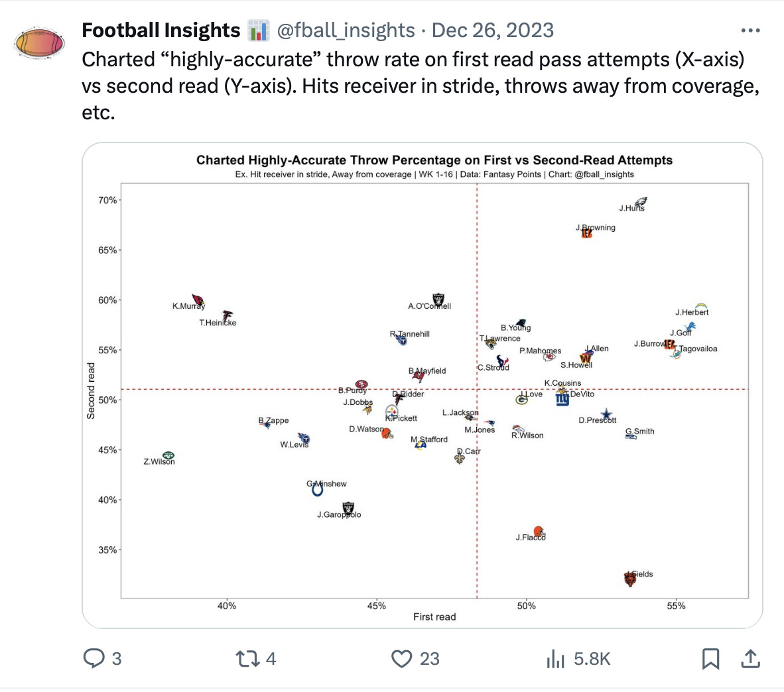Click the share upload arrow icon
Screen dimensions: 784x692
tap(750, 658)
